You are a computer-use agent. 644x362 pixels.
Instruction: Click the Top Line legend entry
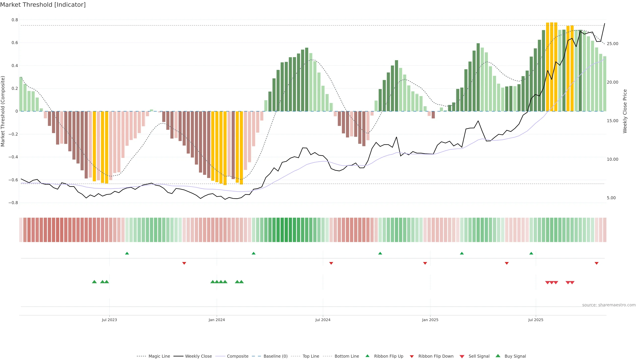311,356
